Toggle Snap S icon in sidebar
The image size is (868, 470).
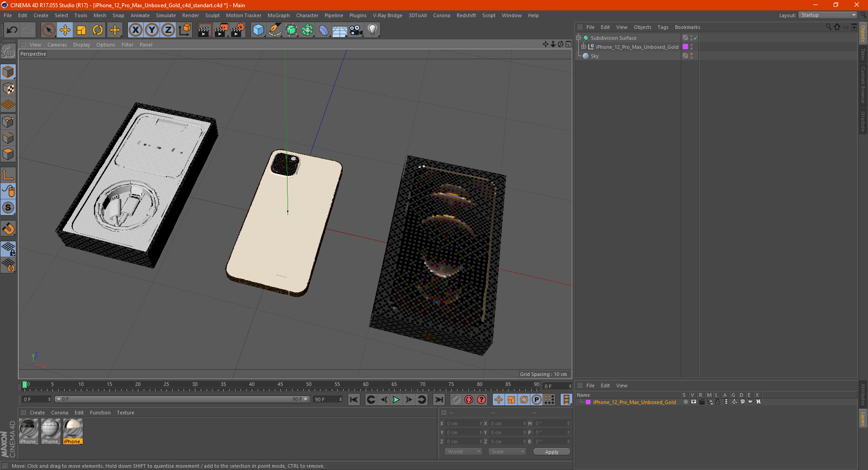(8, 208)
